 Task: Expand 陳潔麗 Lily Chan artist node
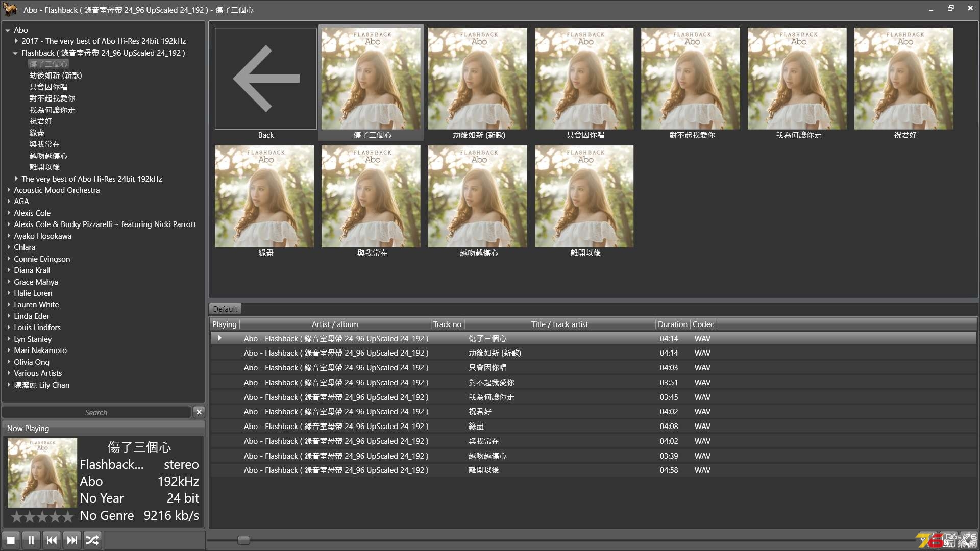pos(9,385)
